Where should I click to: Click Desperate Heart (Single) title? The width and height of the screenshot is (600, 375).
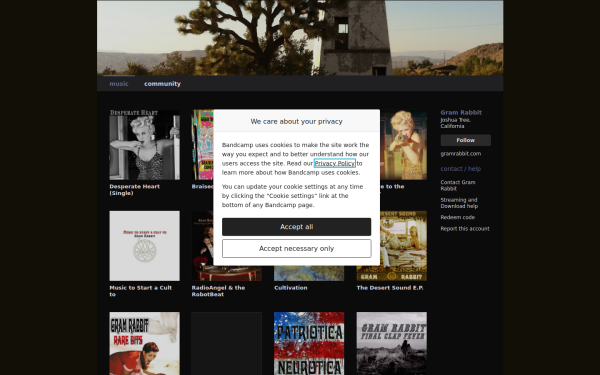click(134, 190)
